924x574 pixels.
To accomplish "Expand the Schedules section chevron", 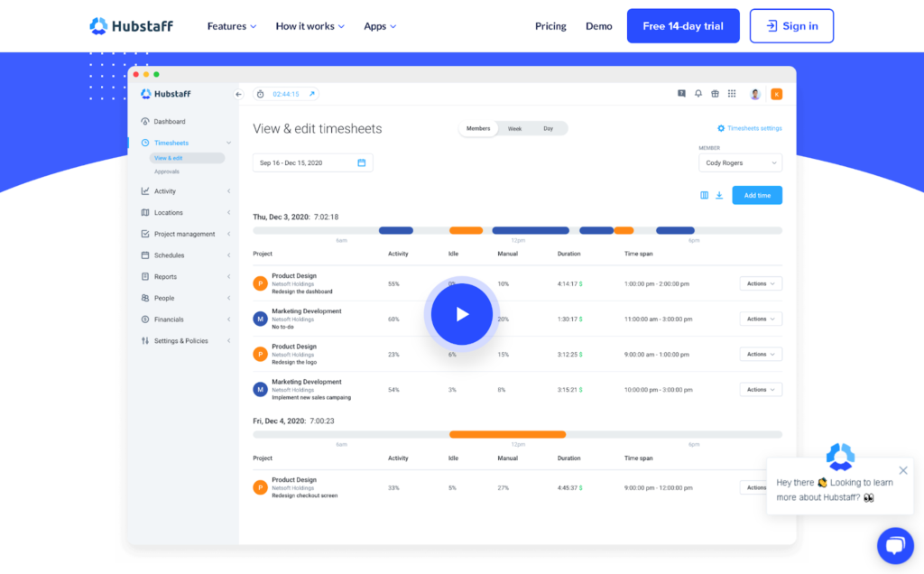I will click(x=228, y=255).
